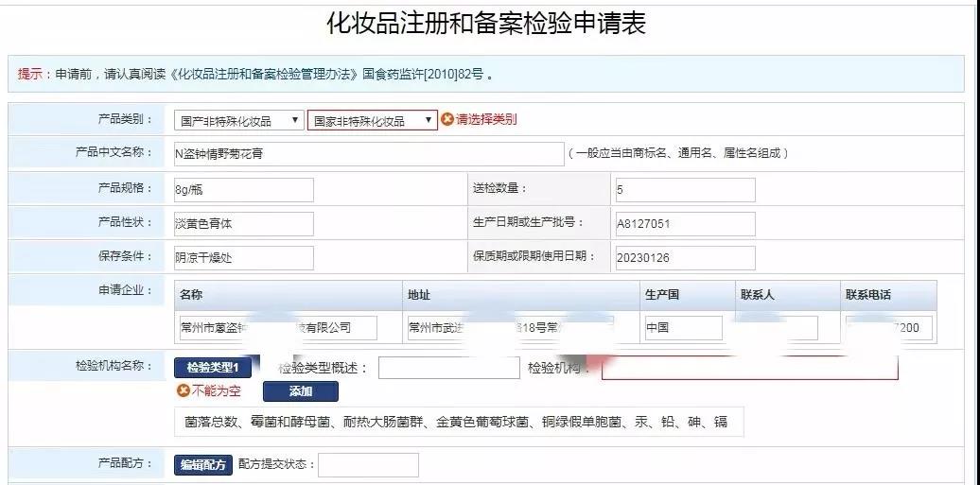Click the 检验类型概述 input field

[x=448, y=368]
